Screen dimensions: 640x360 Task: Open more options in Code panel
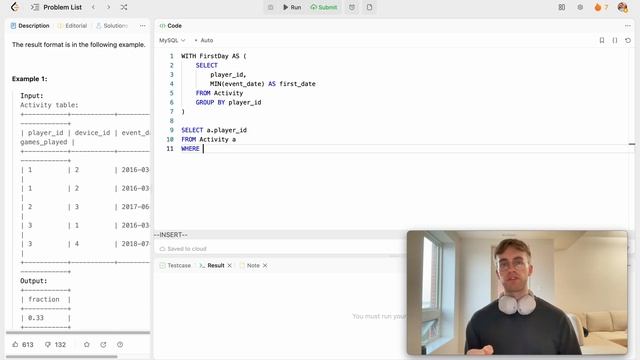(x=627, y=26)
